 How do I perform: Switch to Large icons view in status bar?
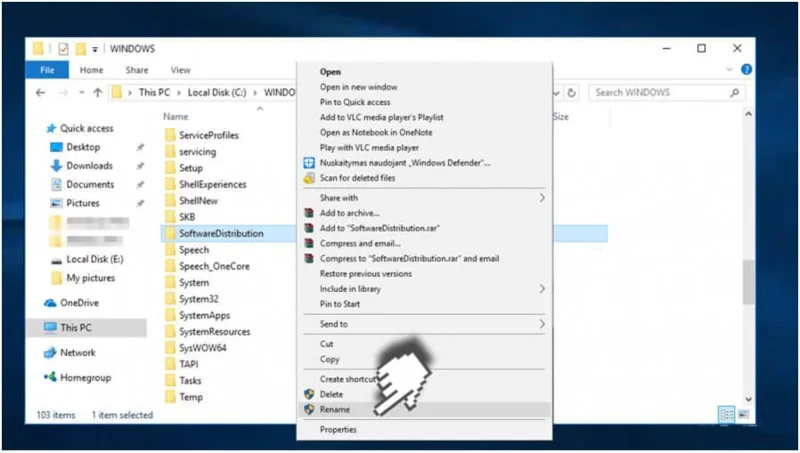click(743, 414)
